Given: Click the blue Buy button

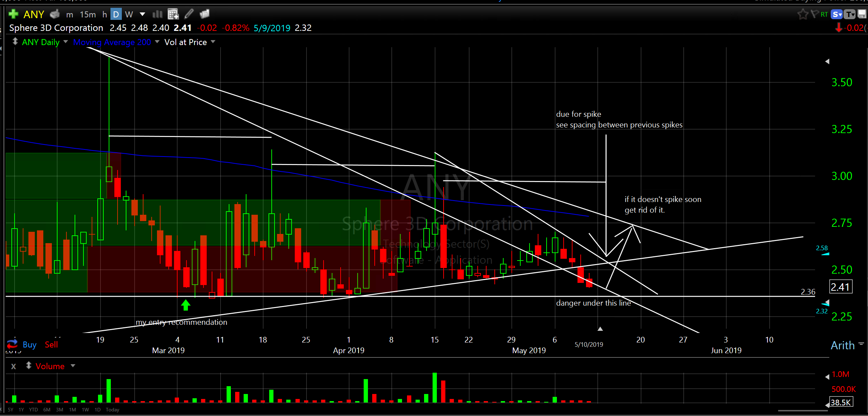Looking at the screenshot, I should pos(29,345).
